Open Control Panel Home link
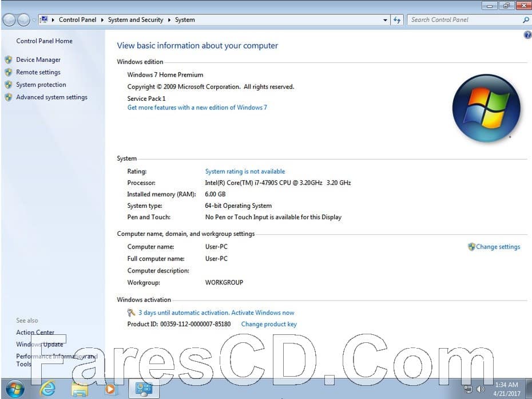Viewport: 532px width, 399px height. click(45, 41)
